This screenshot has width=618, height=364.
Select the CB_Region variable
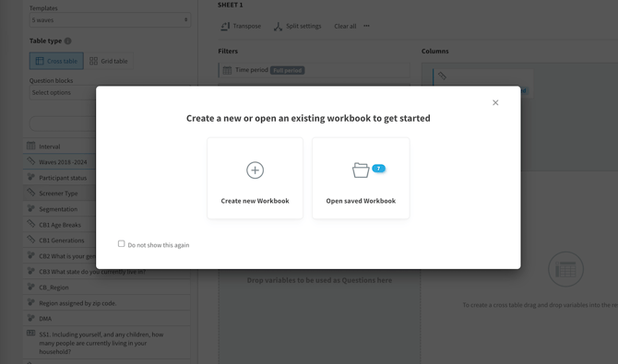[x=107, y=288]
